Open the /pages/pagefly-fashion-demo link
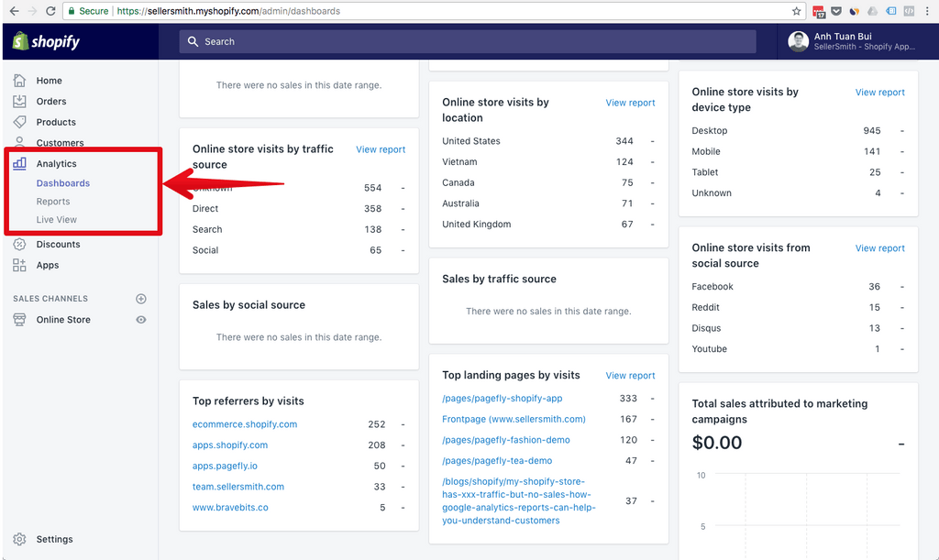Screen dimensions: 939x560 pyautogui.click(x=506, y=440)
